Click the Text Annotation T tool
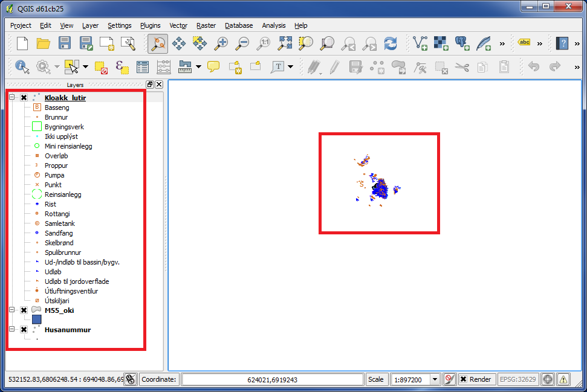 [x=277, y=67]
